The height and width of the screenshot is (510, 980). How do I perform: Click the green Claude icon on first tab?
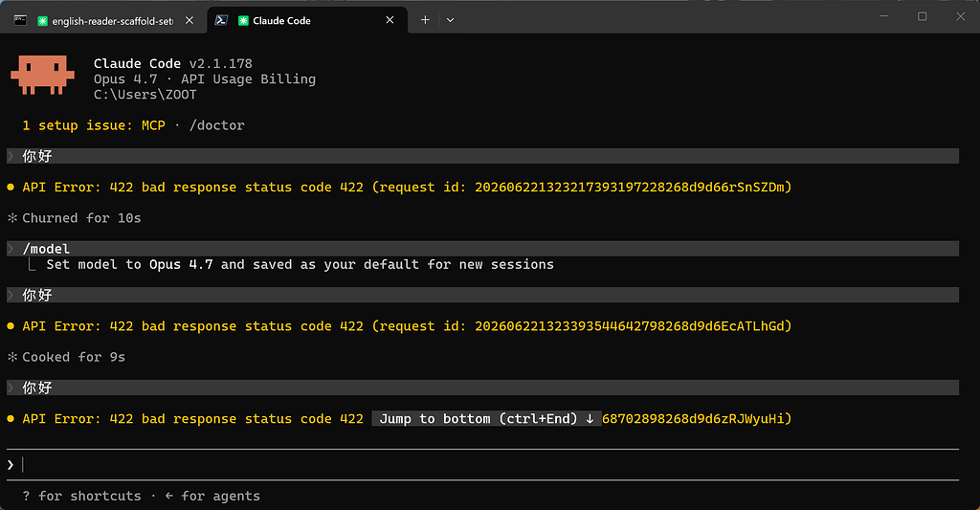pyautogui.click(x=42, y=21)
